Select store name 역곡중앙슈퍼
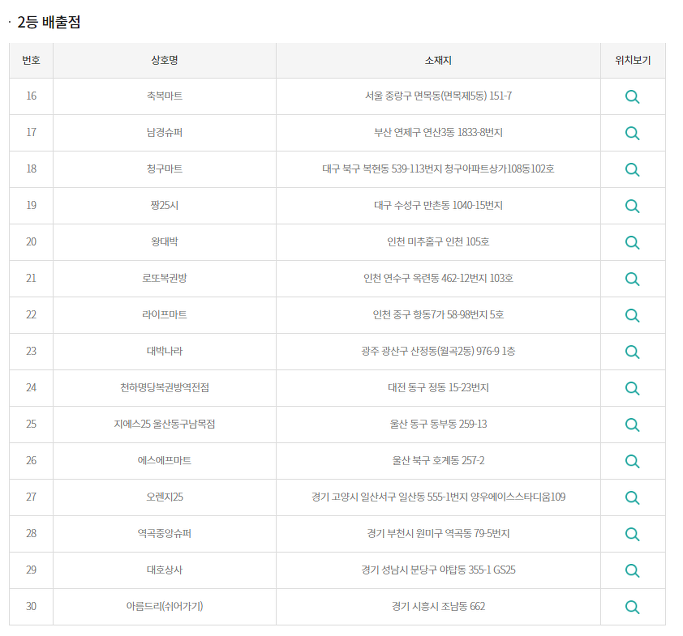The image size is (683, 636). [x=165, y=533]
